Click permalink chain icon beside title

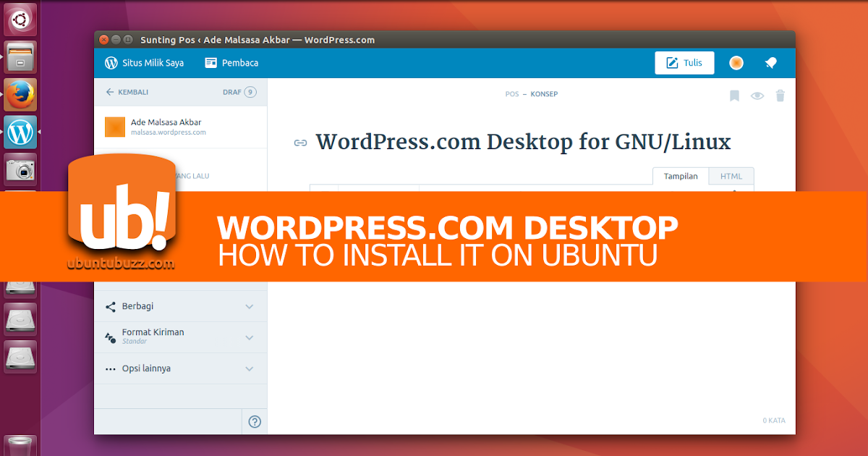tap(300, 143)
